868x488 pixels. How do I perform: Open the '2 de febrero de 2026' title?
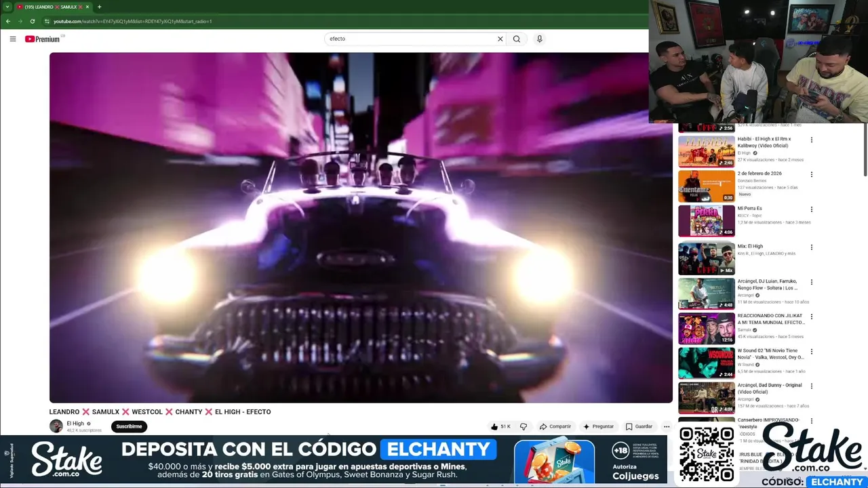coord(759,174)
